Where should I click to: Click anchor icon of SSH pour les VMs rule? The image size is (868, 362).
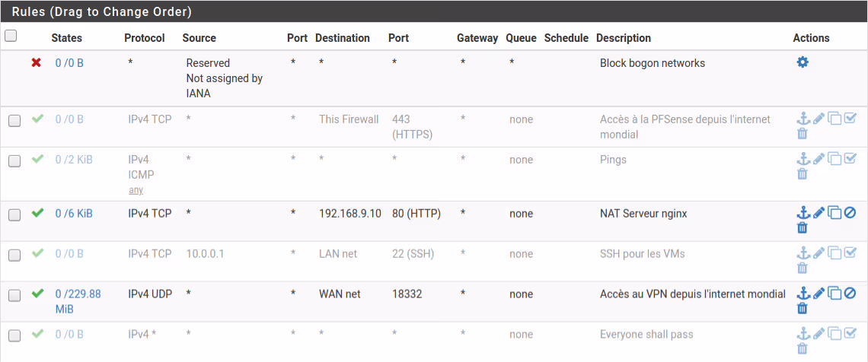point(803,253)
